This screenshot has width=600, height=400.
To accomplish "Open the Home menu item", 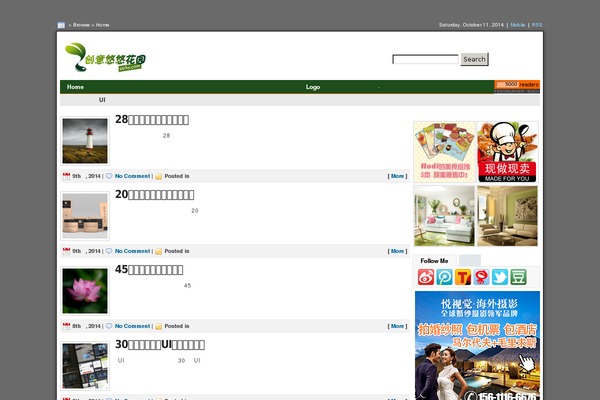I will click(75, 87).
